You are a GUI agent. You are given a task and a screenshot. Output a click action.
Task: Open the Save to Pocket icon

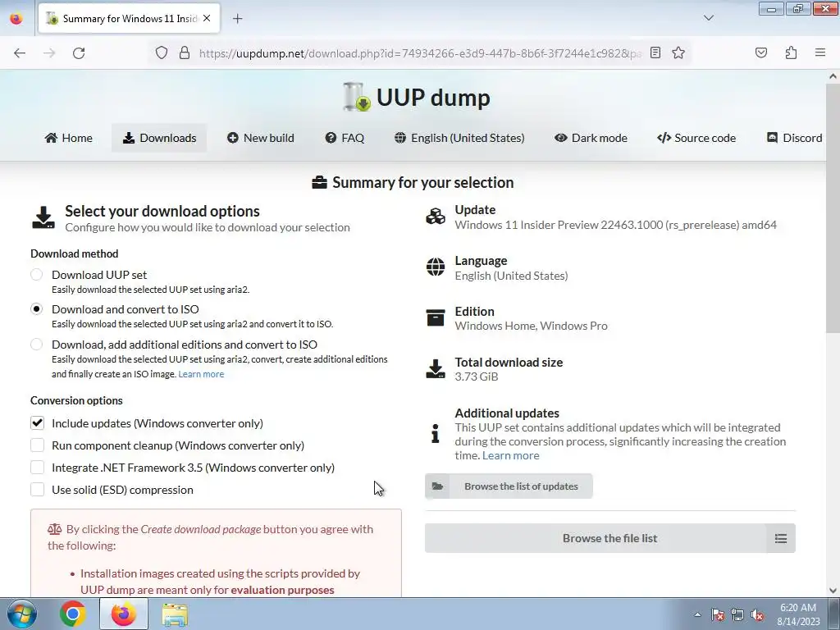coord(760,52)
